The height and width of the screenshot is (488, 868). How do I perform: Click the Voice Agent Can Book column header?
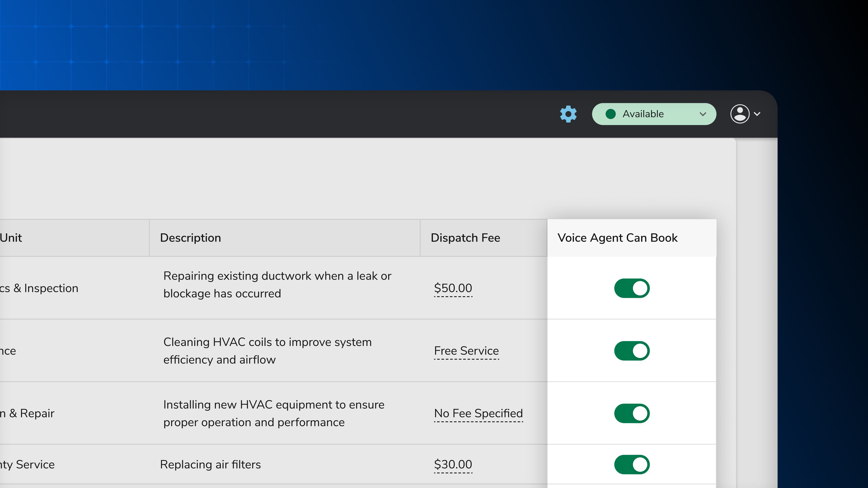tap(617, 238)
